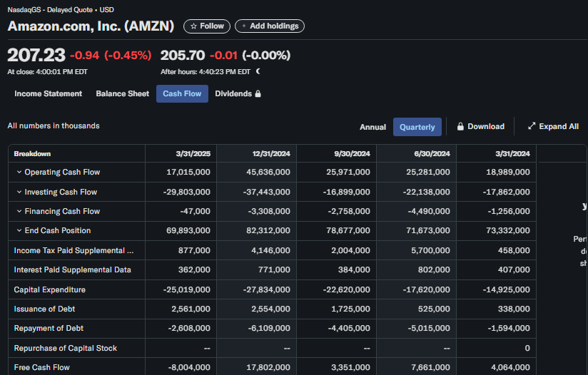Click the Breakdown column header
The height and width of the screenshot is (375, 588).
coord(32,153)
